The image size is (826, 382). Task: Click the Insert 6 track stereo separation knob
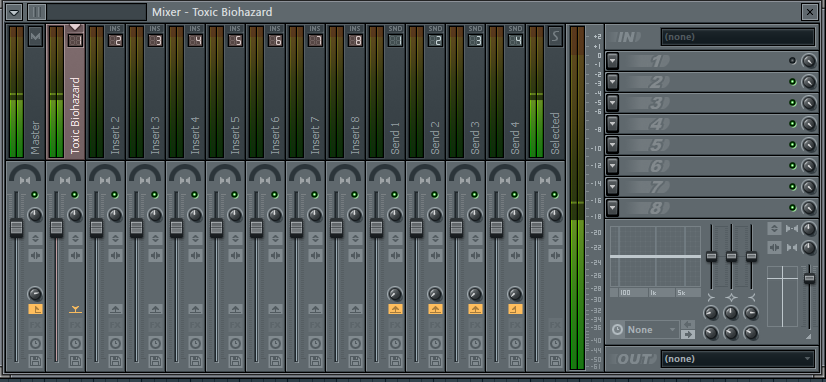pyautogui.click(x=275, y=215)
